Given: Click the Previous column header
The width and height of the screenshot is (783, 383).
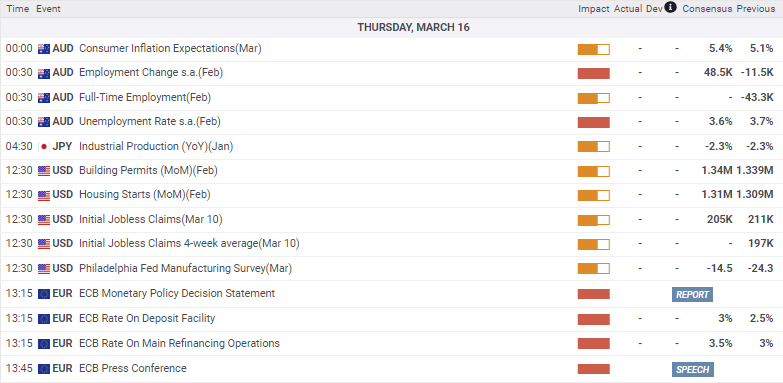Looking at the screenshot, I should tap(756, 9).
